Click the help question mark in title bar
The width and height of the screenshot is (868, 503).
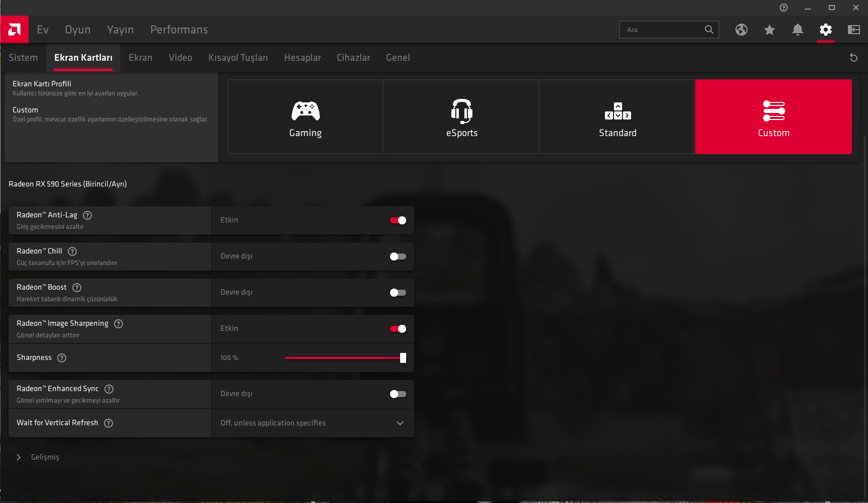coord(784,8)
